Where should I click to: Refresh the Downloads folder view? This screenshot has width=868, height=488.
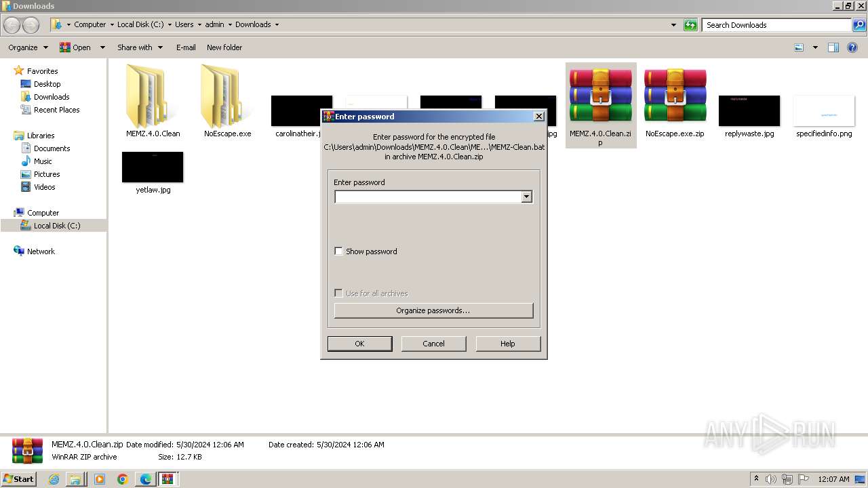(x=690, y=25)
